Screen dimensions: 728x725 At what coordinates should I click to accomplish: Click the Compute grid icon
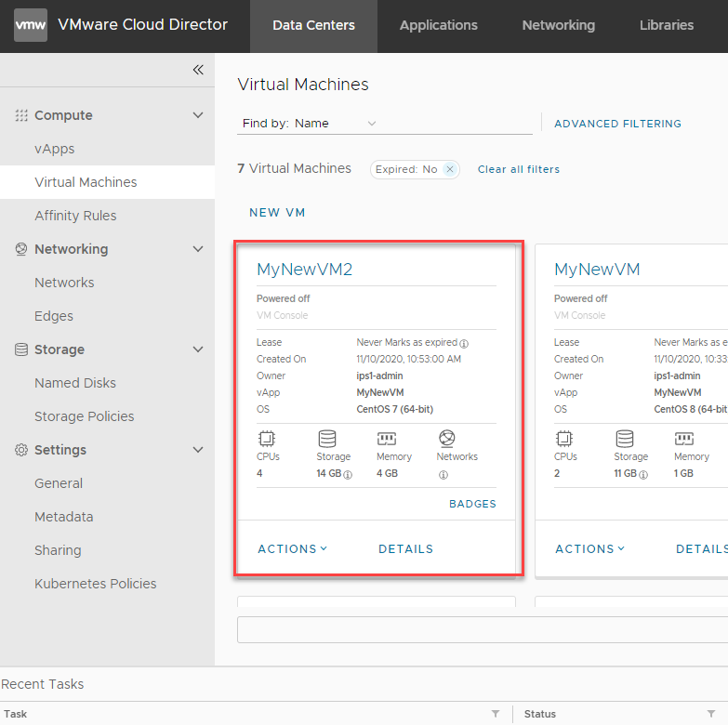[x=21, y=115]
